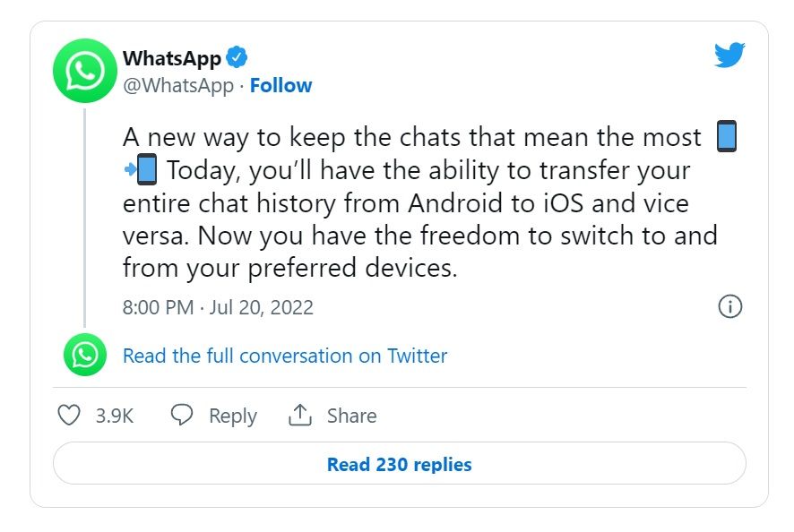Click the single phone emoji in the tweet

[727, 138]
